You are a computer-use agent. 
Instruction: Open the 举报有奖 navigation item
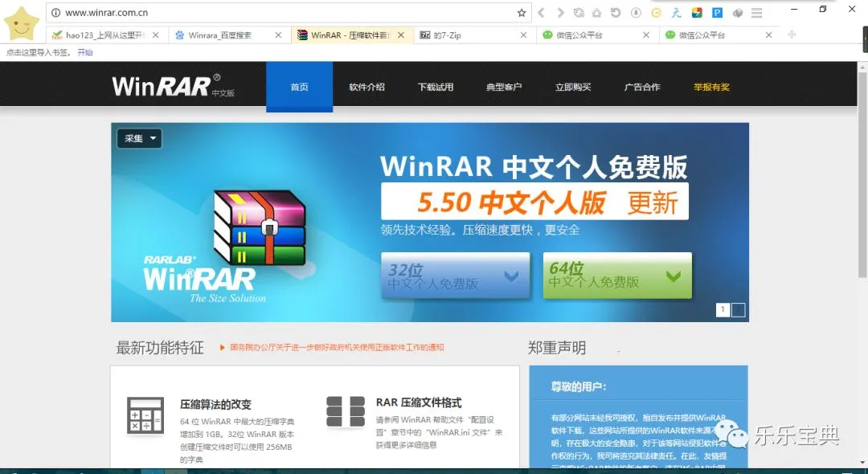click(712, 87)
